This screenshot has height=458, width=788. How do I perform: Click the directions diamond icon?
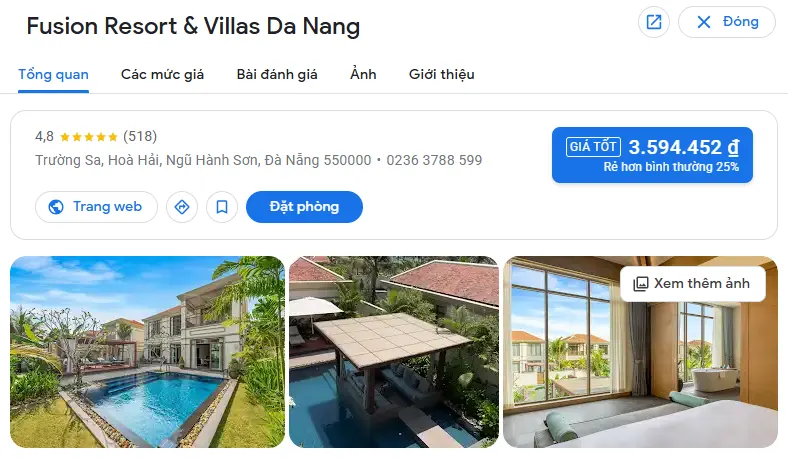tap(181, 207)
